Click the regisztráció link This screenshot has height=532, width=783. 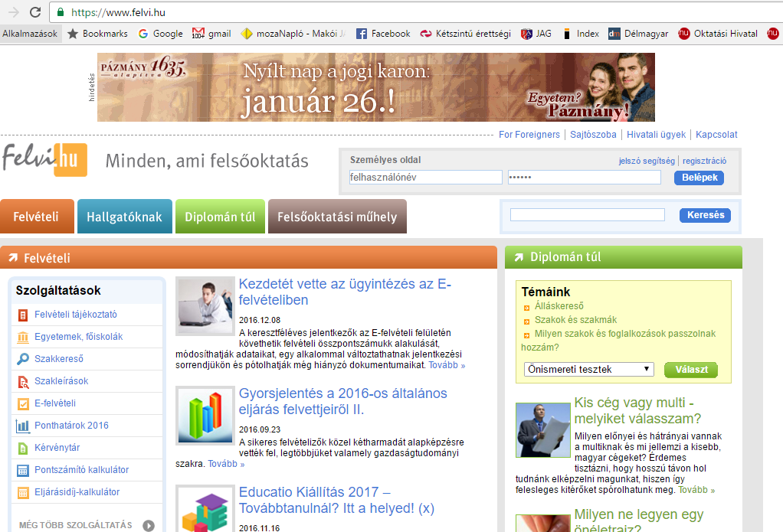click(x=705, y=161)
